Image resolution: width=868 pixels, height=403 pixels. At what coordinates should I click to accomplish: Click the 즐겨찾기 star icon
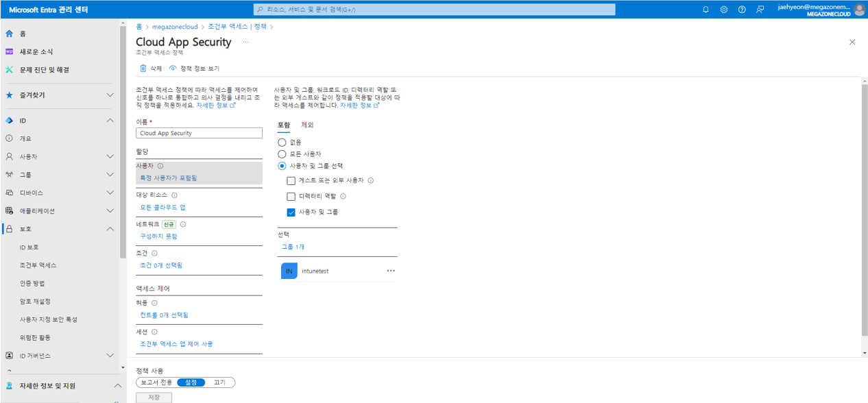[x=9, y=95]
